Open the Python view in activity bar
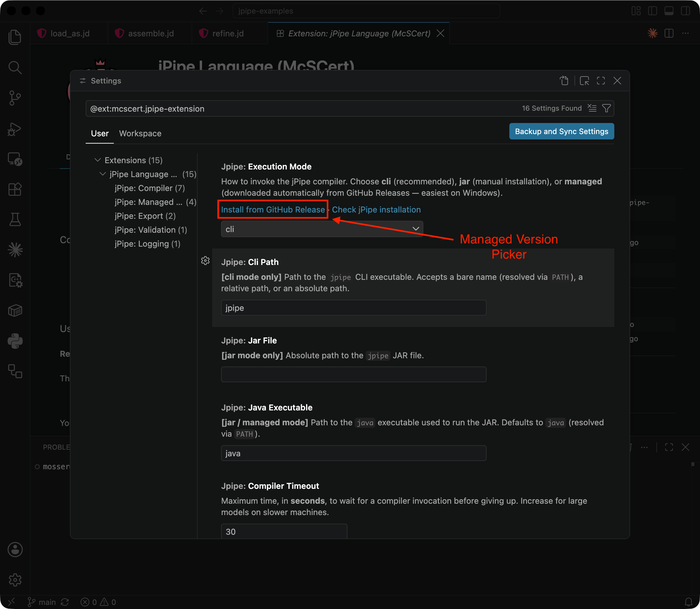Image resolution: width=700 pixels, height=609 pixels. tap(15, 341)
